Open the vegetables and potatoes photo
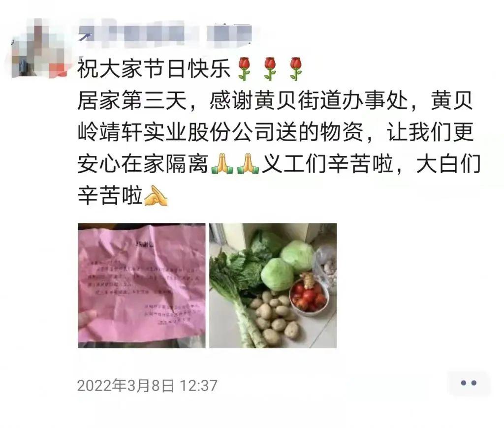 pyautogui.click(x=273, y=286)
